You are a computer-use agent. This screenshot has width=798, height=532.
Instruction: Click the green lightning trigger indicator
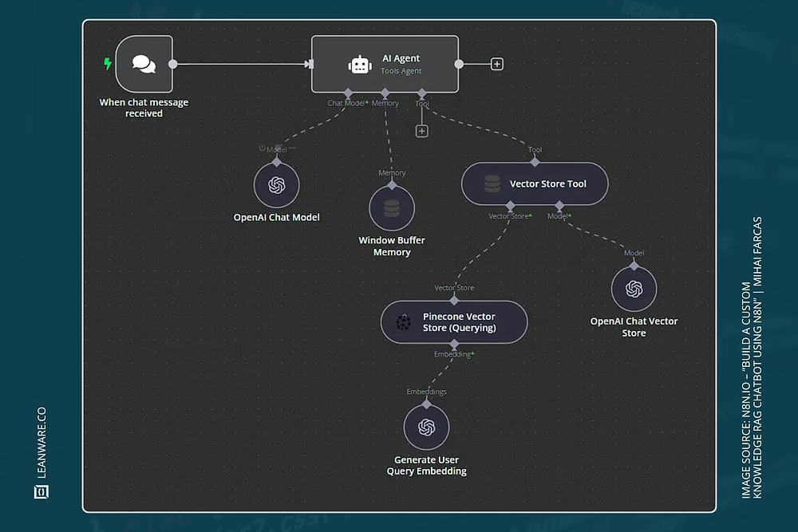click(x=108, y=64)
